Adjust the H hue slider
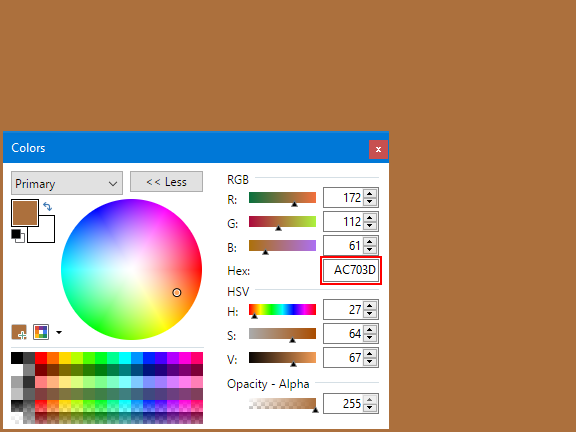This screenshot has width=576, height=432. click(x=282, y=310)
